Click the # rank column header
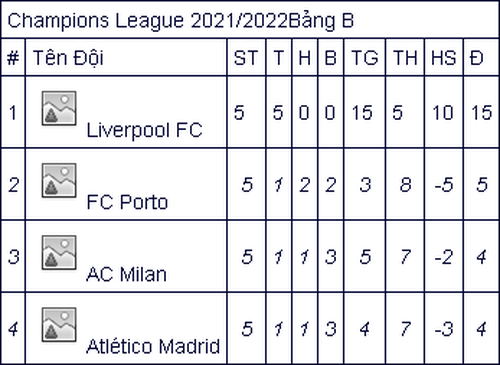The width and height of the screenshot is (500, 365). (x=13, y=58)
